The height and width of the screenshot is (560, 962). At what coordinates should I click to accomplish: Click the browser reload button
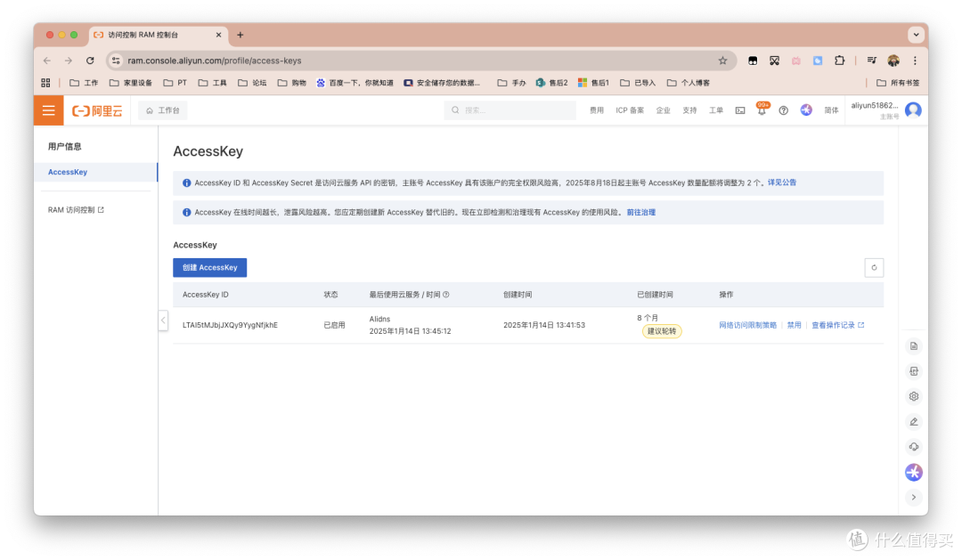90,61
